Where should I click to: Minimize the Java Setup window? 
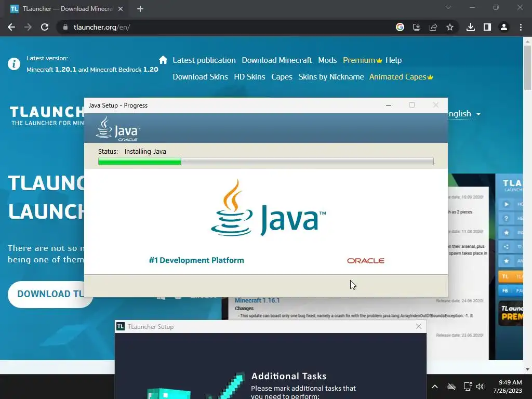389,105
